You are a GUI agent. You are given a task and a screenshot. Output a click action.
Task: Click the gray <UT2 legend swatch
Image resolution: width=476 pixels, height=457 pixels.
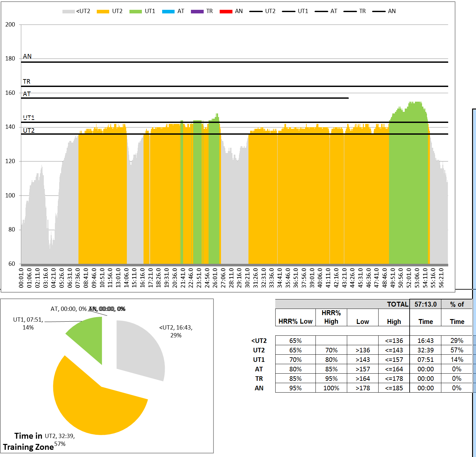[68, 11]
